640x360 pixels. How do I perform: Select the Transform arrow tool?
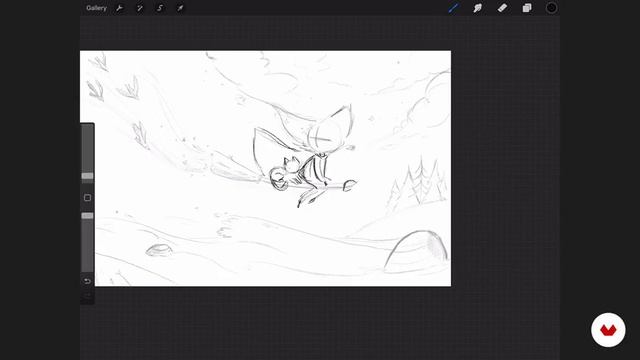tap(180, 8)
